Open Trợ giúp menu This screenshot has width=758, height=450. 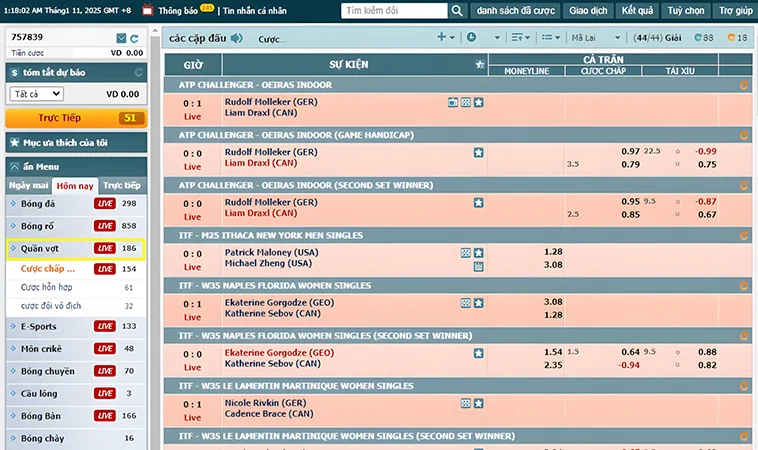[735, 11]
